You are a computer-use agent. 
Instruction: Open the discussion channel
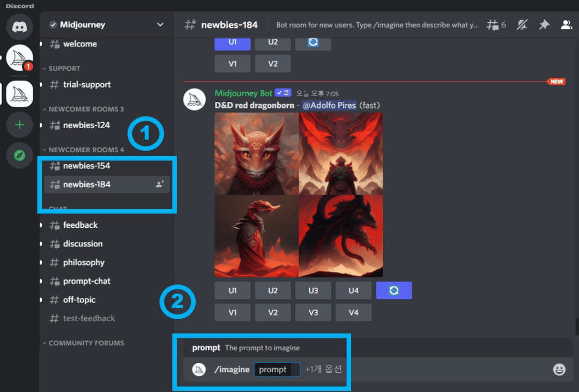pyautogui.click(x=106, y=244)
